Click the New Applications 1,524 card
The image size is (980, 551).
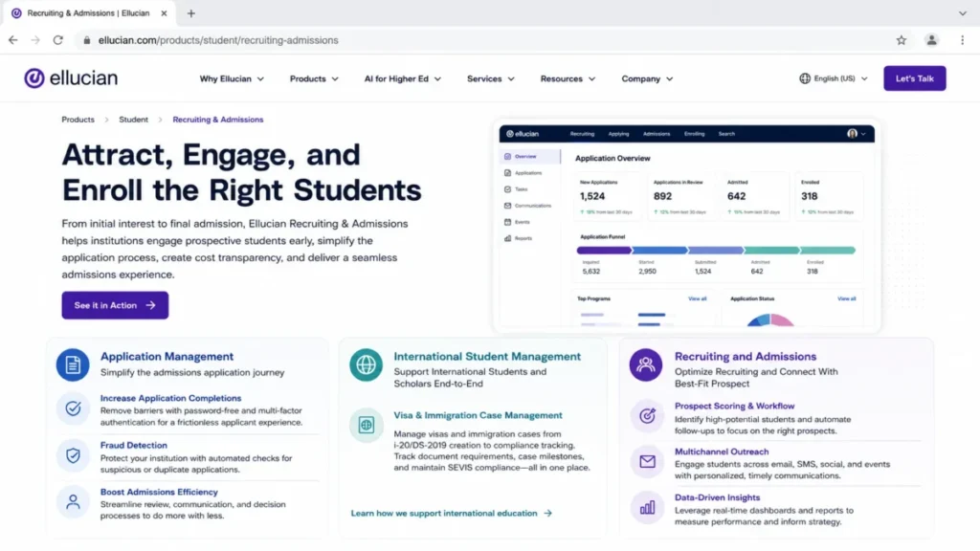pyautogui.click(x=606, y=197)
